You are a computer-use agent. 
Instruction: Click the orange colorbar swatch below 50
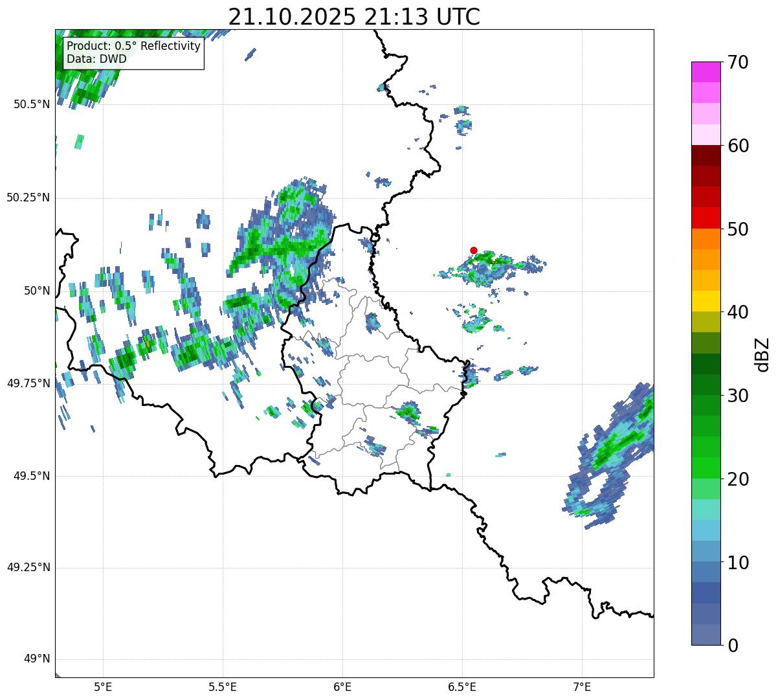706,238
